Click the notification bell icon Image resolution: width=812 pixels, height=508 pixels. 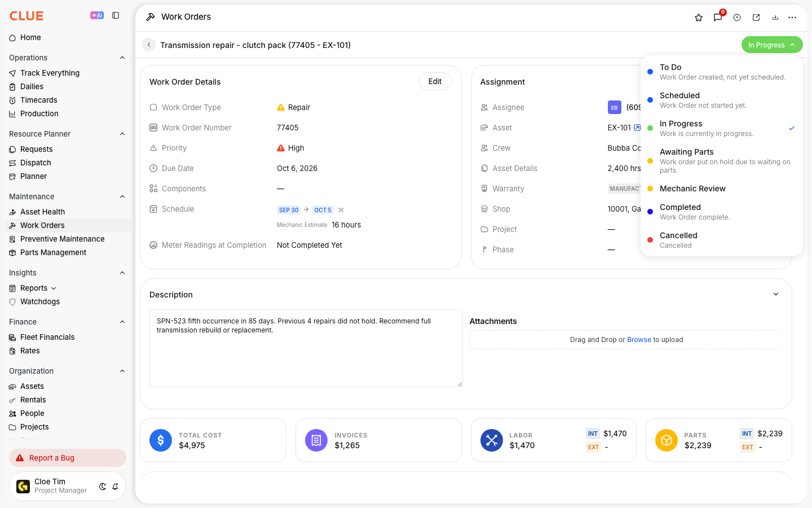[115, 487]
